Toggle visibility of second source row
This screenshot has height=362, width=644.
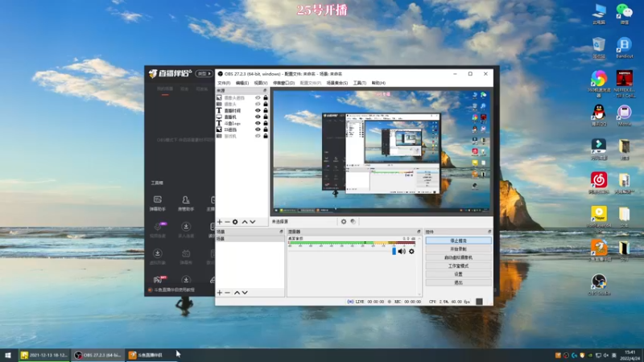coord(258,104)
